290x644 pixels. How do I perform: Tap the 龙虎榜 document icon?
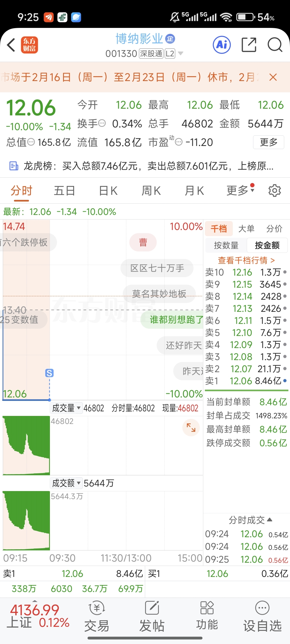pos(14,166)
